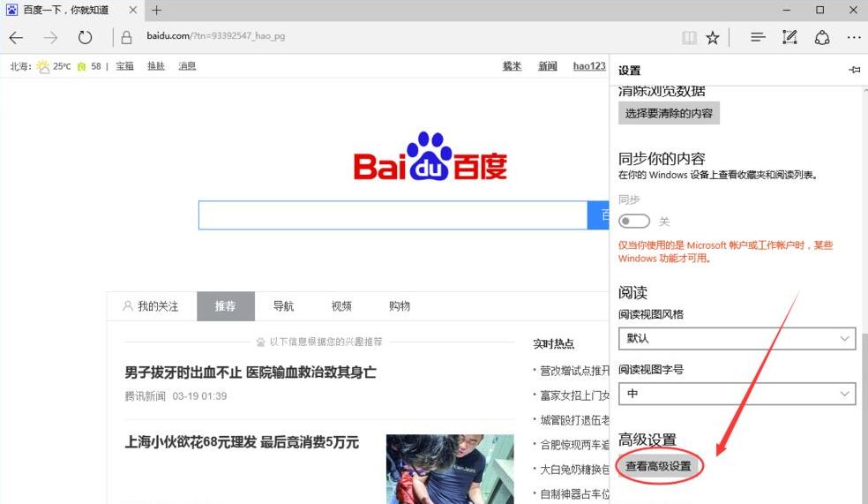Switch to the 购物 tab
This screenshot has width=868, height=504.
(399, 306)
